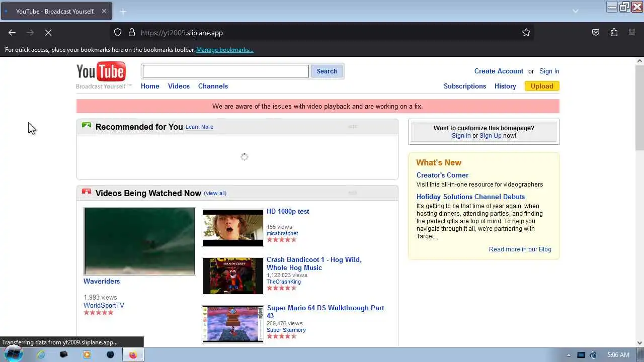Click the YouTube search input field
The width and height of the screenshot is (644, 362).
[x=226, y=71]
